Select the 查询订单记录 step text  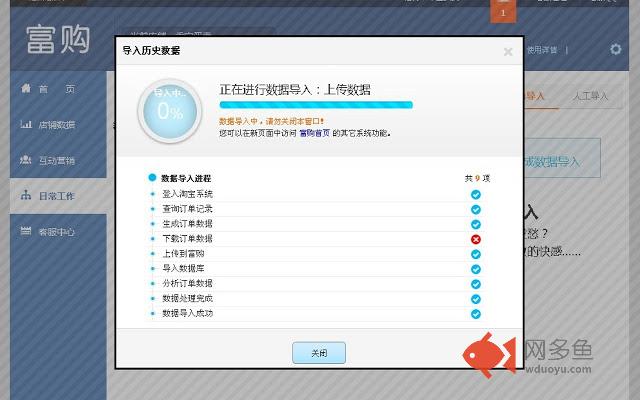click(x=187, y=209)
